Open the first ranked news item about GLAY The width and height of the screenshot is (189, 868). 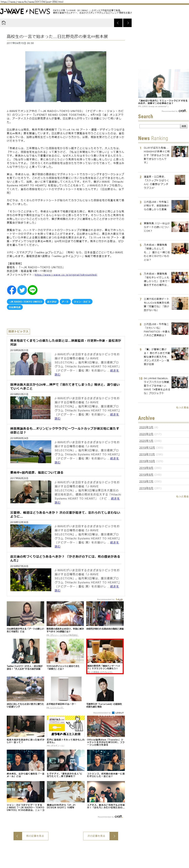tap(154, 155)
